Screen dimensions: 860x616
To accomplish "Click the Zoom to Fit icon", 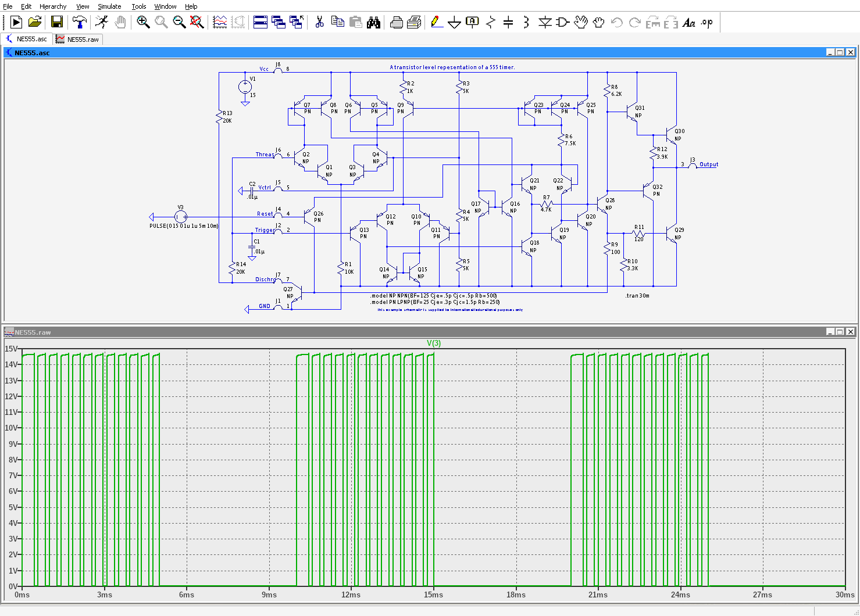I will click(197, 22).
